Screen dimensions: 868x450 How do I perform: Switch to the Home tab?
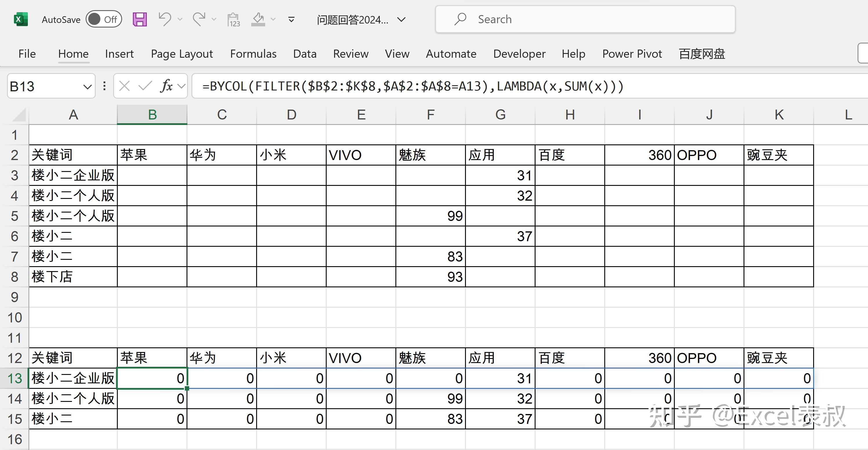tap(73, 54)
